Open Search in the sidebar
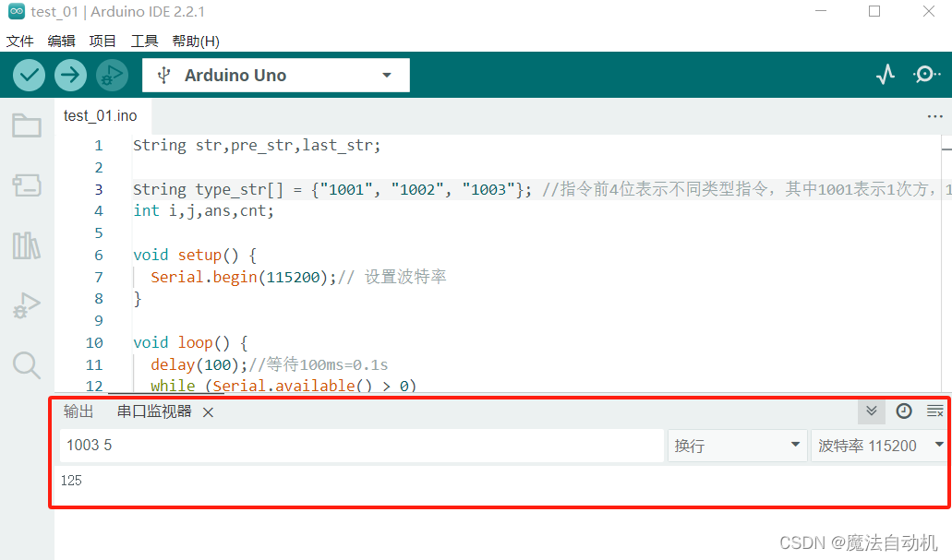This screenshot has height=560, width=952. (x=27, y=365)
